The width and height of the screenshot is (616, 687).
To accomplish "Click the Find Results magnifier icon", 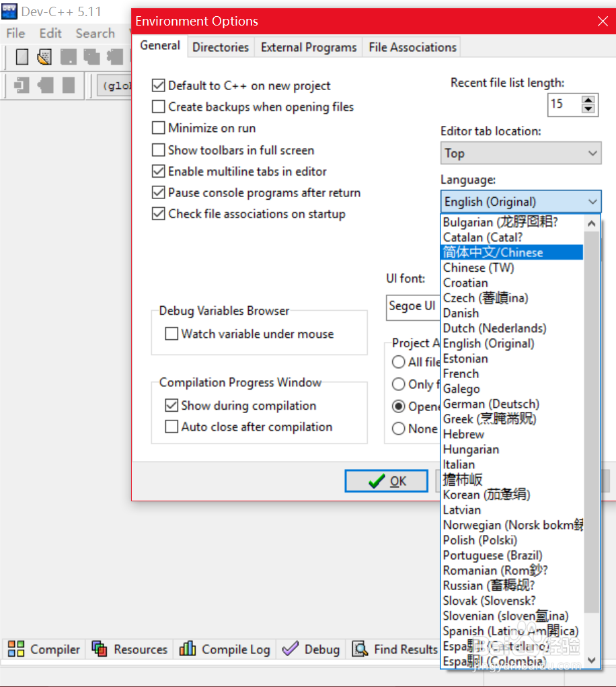I will (360, 649).
